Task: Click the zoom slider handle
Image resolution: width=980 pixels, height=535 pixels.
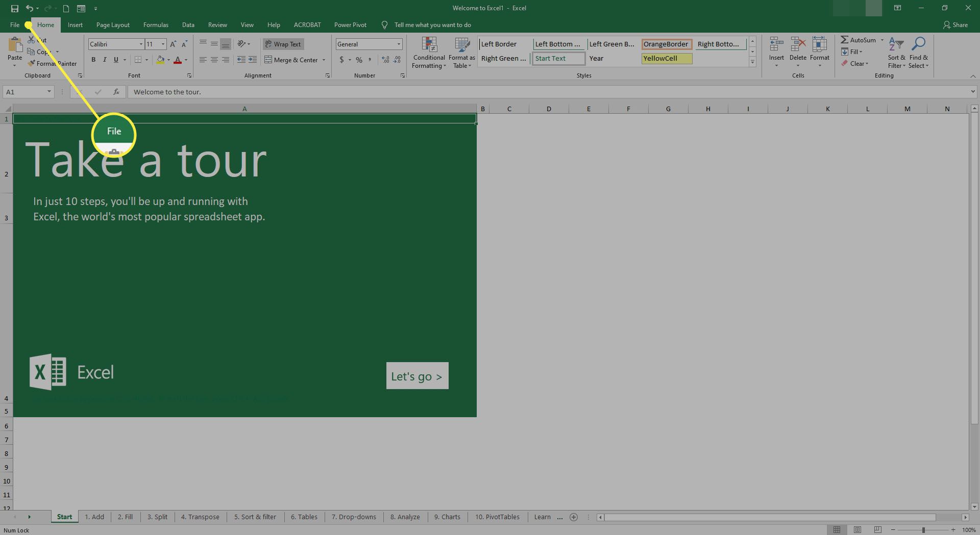Action: tap(923, 530)
